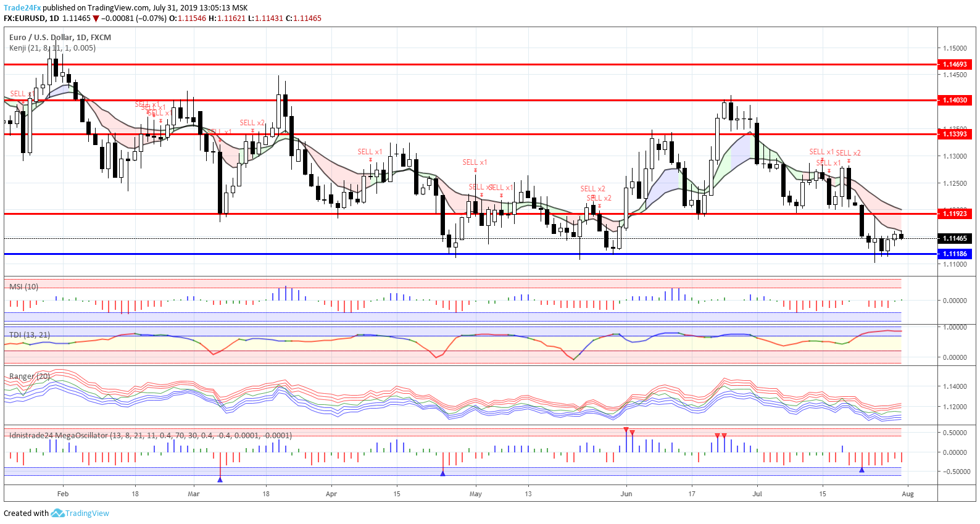Select the Feb label on the time axis
This screenshot has height=524, width=980.
pyautogui.click(x=63, y=494)
